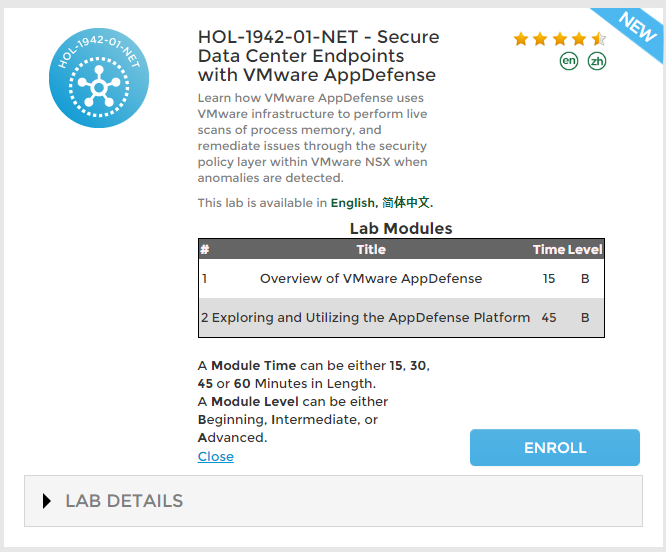Click 'Exploring and Utilizing the AppDefense Platform' row
Viewport: 666px width, 552px height.
401,318
